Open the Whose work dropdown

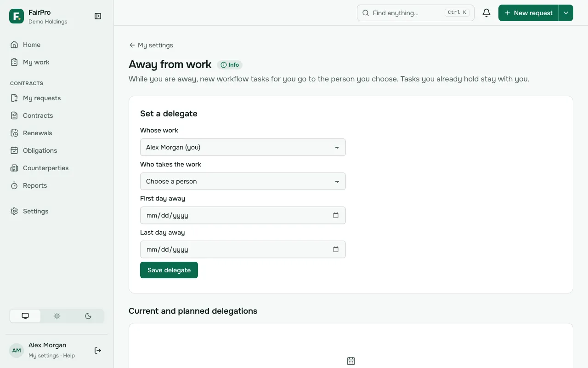[243, 147]
